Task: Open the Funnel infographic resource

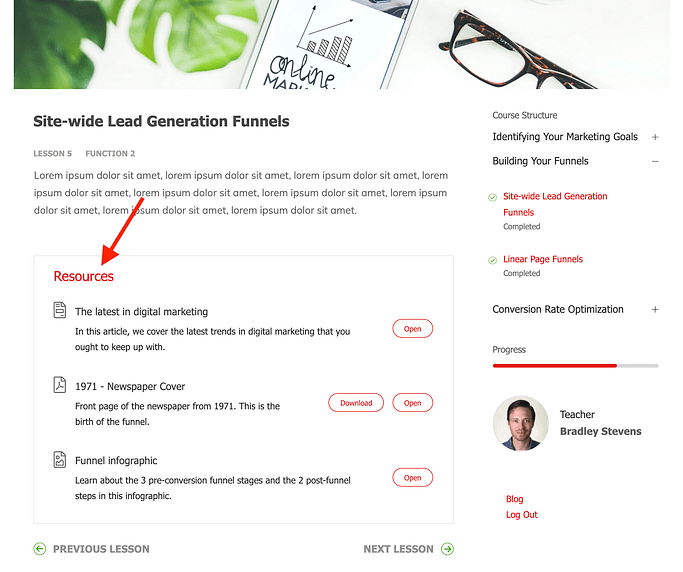Action: tap(412, 478)
